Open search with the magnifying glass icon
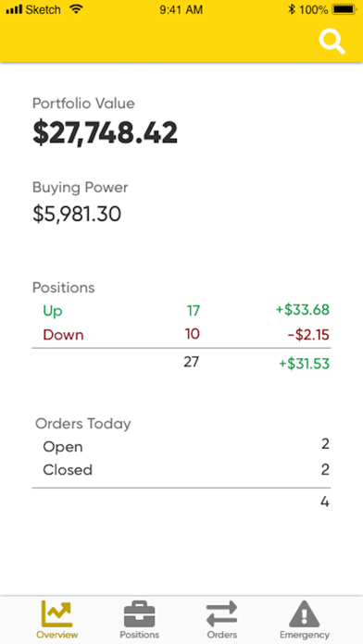The image size is (363, 644). (x=332, y=42)
